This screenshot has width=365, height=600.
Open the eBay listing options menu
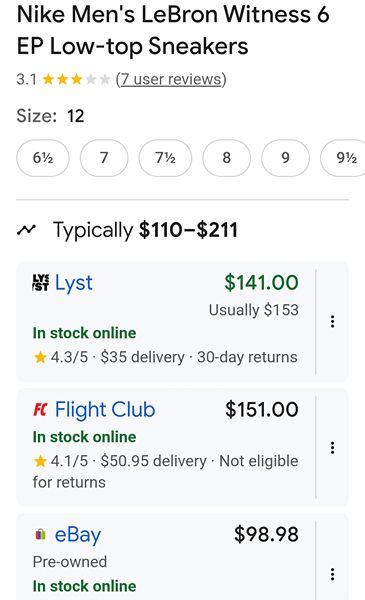click(332, 574)
